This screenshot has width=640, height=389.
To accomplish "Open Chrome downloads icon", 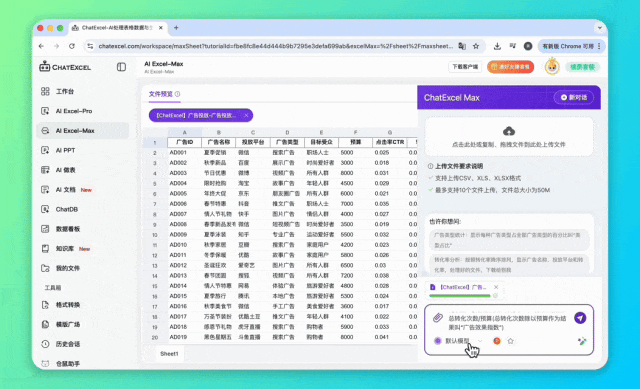I will click(x=497, y=46).
